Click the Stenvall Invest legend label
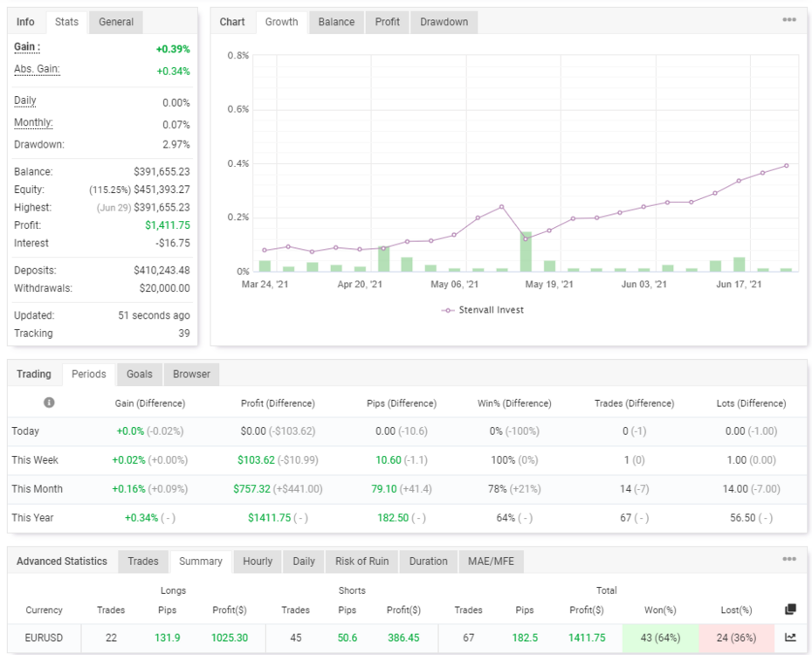 coord(491,310)
